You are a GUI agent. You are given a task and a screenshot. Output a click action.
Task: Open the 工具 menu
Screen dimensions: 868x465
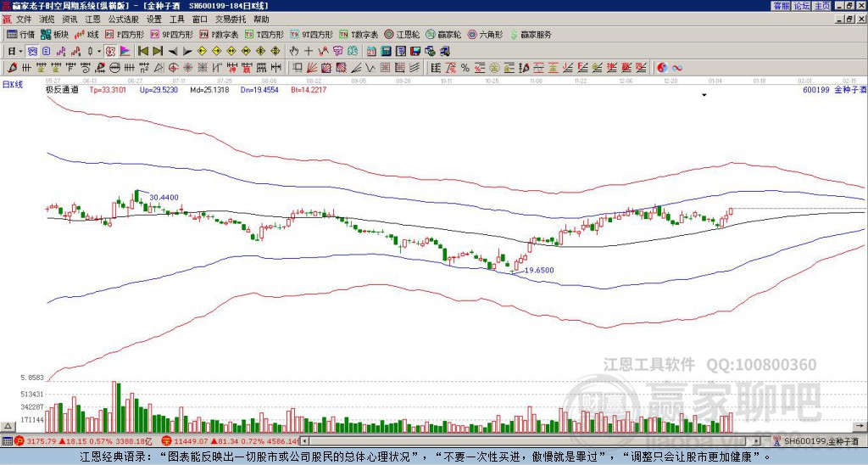(176, 20)
